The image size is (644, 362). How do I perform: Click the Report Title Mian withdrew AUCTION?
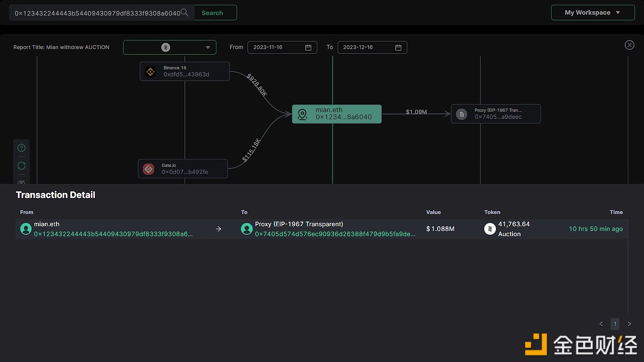[61, 47]
